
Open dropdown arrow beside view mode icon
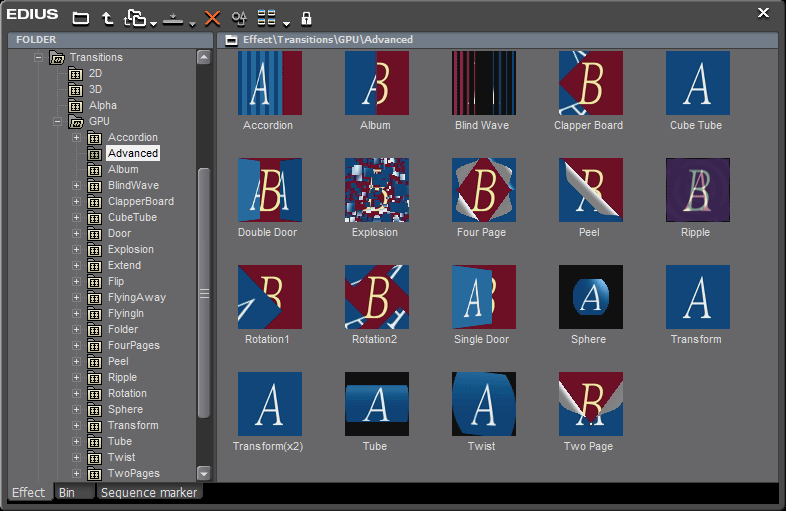tap(286, 22)
